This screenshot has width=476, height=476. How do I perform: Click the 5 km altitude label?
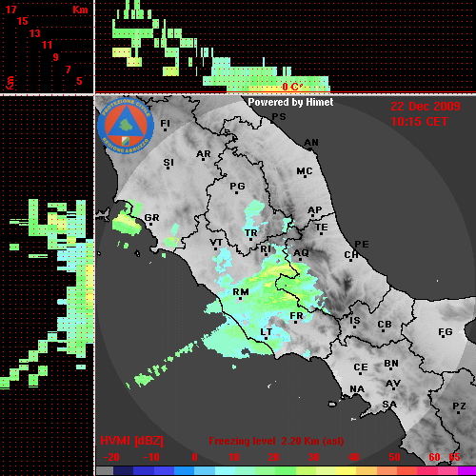79,81
